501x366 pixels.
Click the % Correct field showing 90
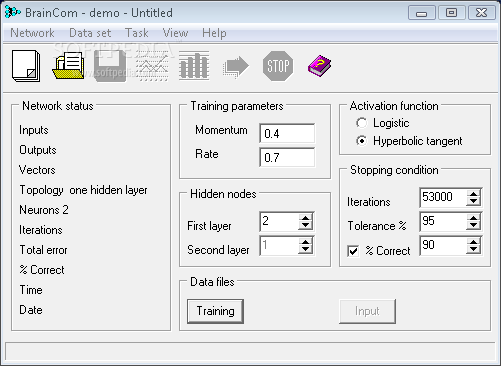(x=443, y=245)
